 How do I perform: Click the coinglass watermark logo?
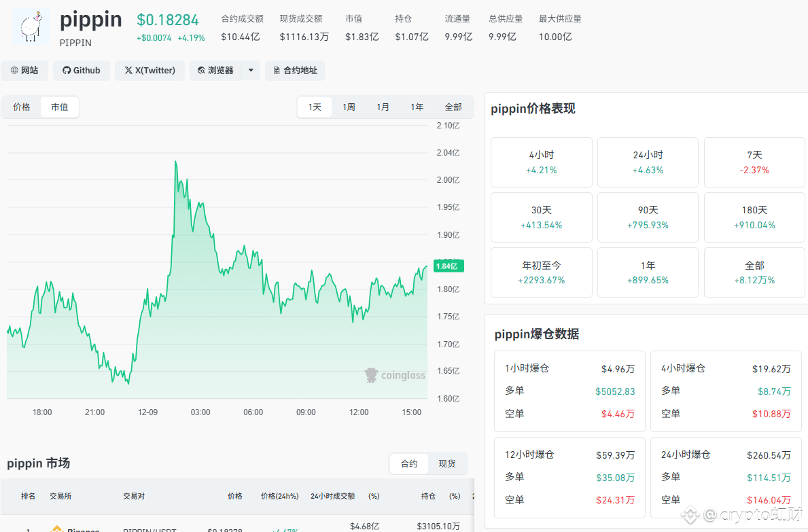pos(395,375)
